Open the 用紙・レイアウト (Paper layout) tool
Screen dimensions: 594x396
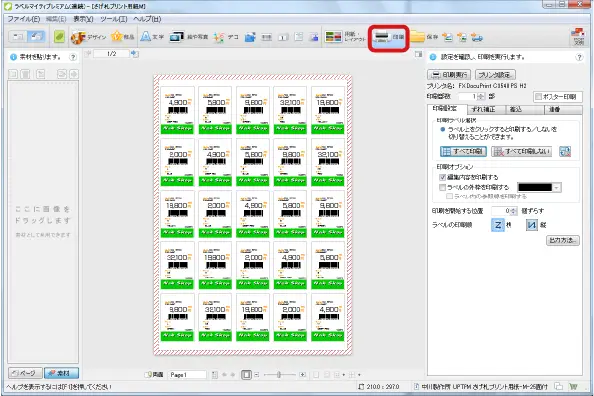pos(345,37)
